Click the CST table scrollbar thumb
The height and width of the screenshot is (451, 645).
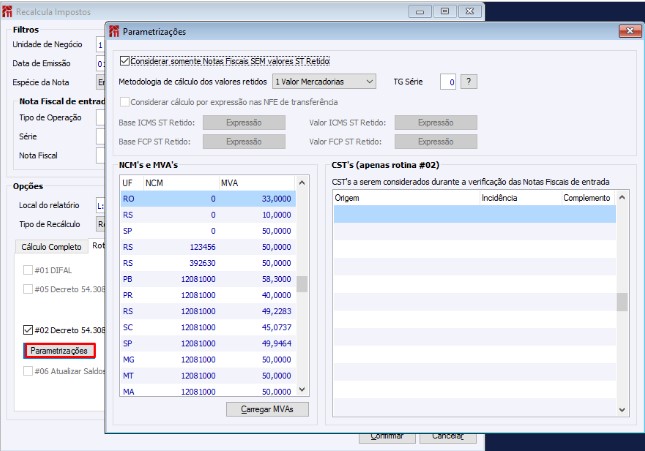pos(622,302)
